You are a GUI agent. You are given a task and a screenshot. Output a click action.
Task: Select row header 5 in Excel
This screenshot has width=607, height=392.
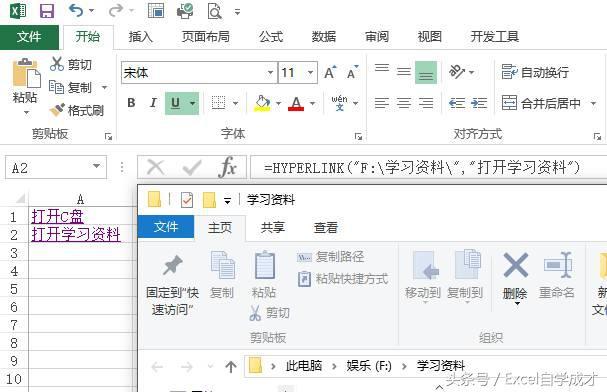point(14,289)
